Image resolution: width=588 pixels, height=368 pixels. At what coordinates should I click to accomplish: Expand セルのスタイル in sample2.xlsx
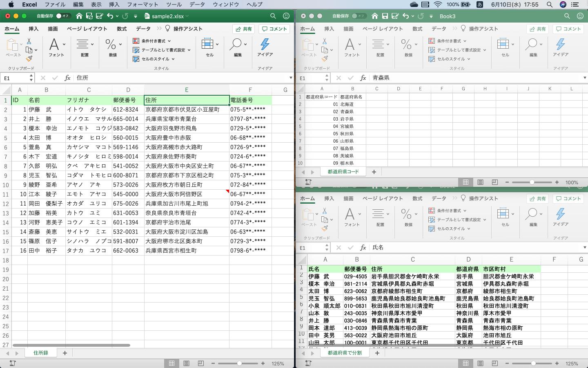point(173,59)
